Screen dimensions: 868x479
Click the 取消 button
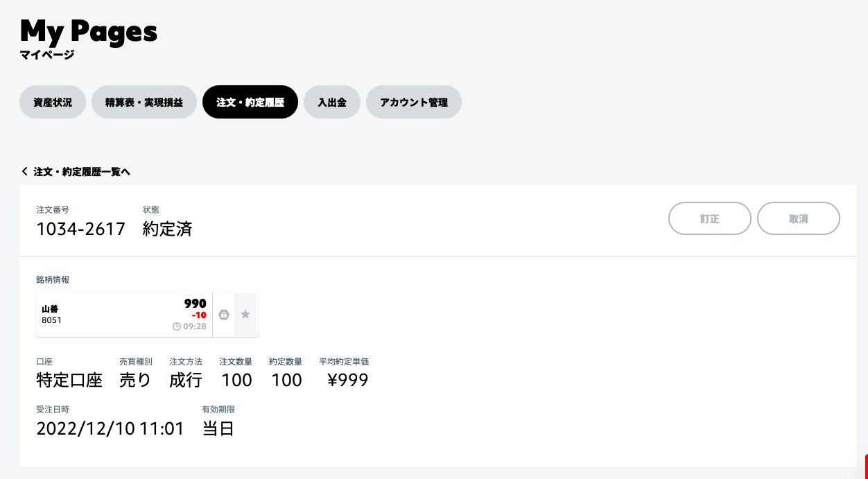799,218
